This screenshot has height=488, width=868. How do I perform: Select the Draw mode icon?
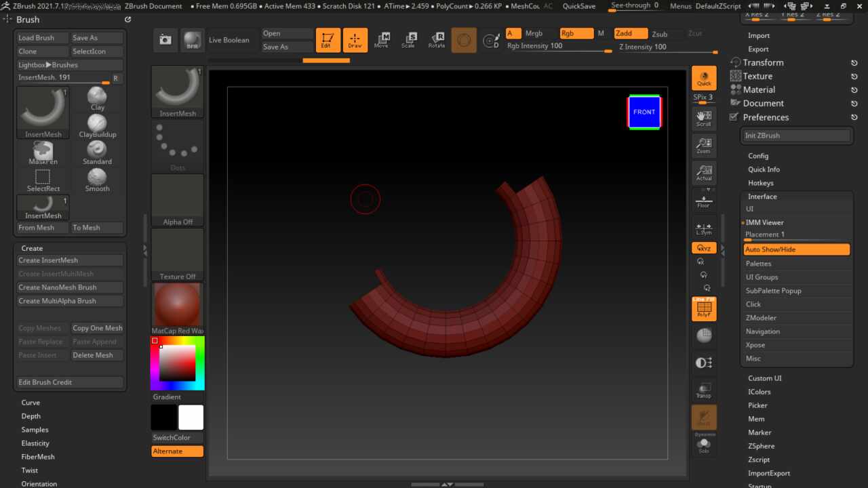(x=355, y=40)
